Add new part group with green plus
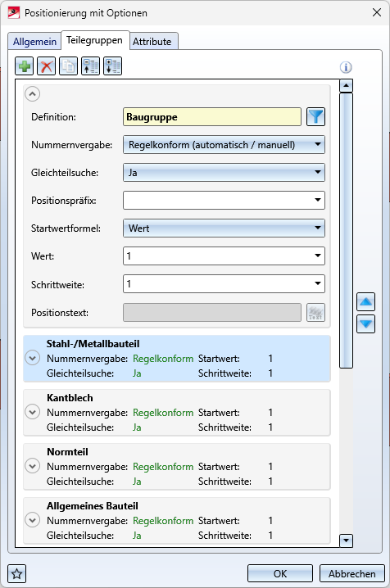 click(x=25, y=66)
